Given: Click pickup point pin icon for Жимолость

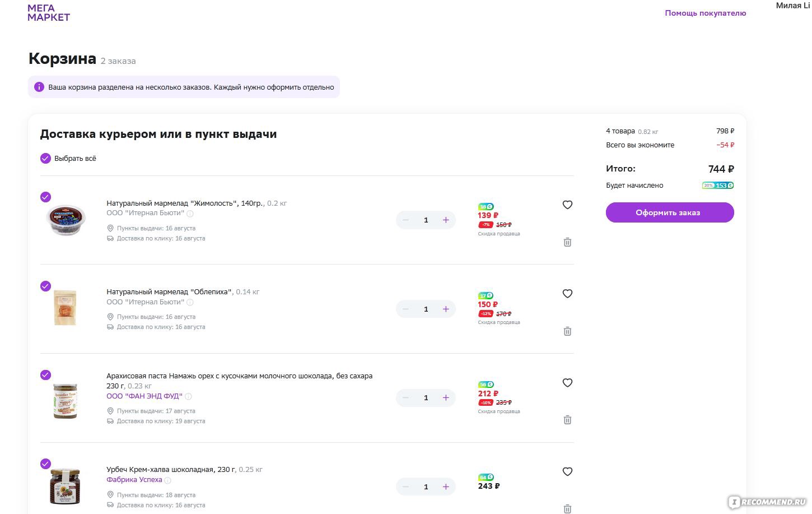Looking at the screenshot, I should pyautogui.click(x=110, y=228).
